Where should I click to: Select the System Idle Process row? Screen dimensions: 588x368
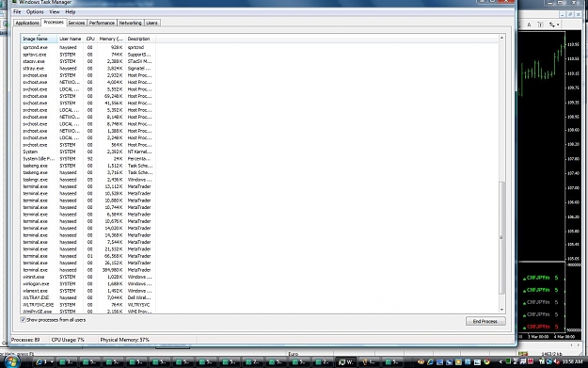click(87, 159)
